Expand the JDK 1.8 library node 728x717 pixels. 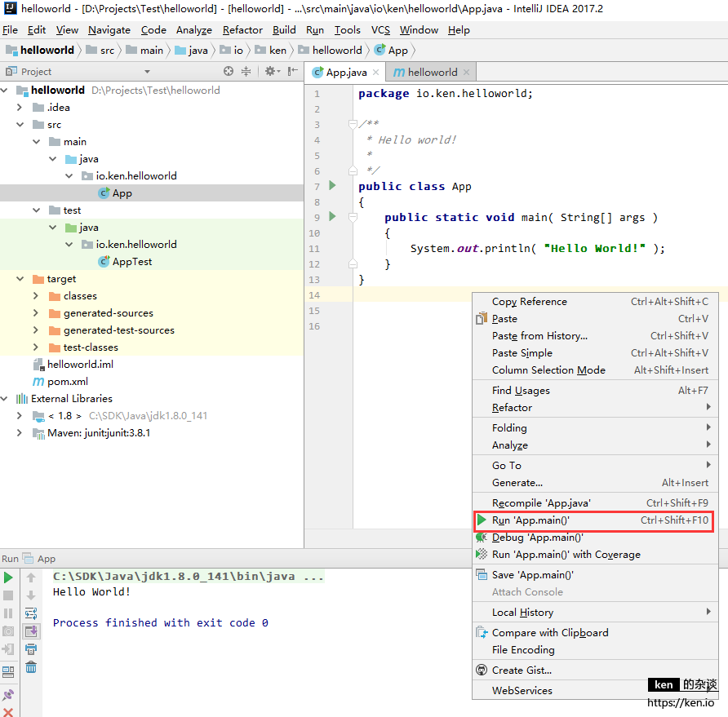pyautogui.click(x=20, y=415)
